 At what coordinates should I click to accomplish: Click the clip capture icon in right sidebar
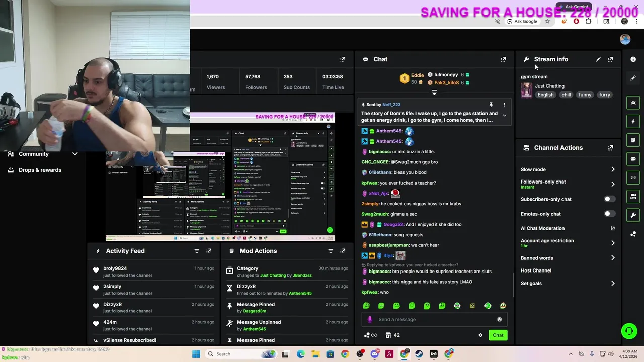point(633,103)
